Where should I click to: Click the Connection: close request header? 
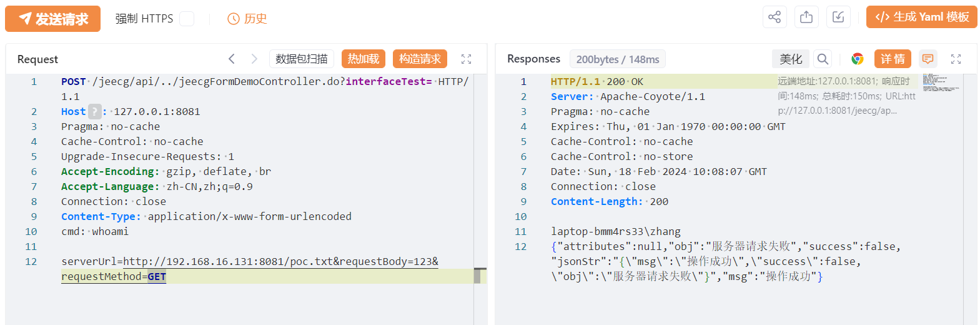pyautogui.click(x=114, y=201)
